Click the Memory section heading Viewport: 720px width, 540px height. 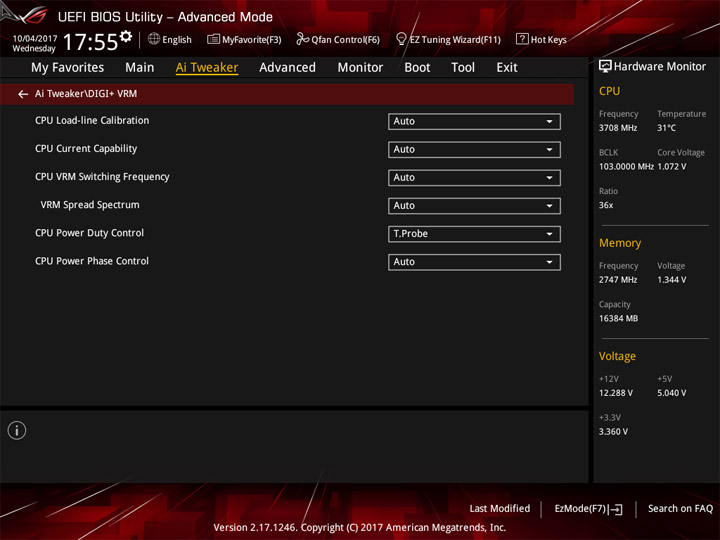pyautogui.click(x=620, y=243)
